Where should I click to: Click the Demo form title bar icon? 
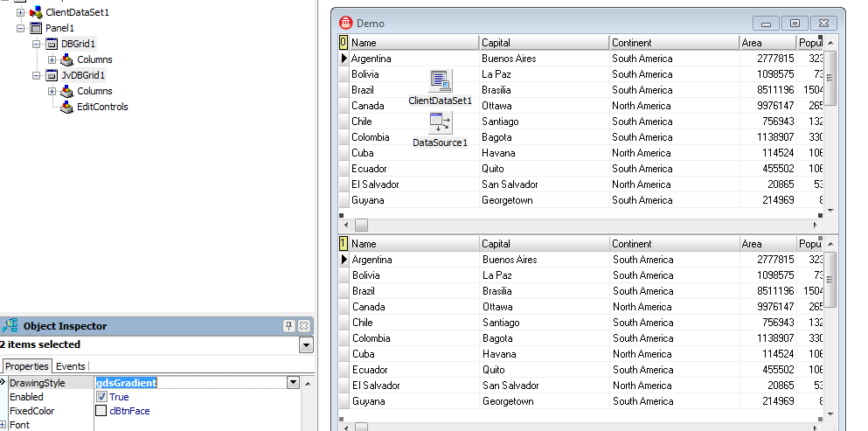pyautogui.click(x=346, y=24)
